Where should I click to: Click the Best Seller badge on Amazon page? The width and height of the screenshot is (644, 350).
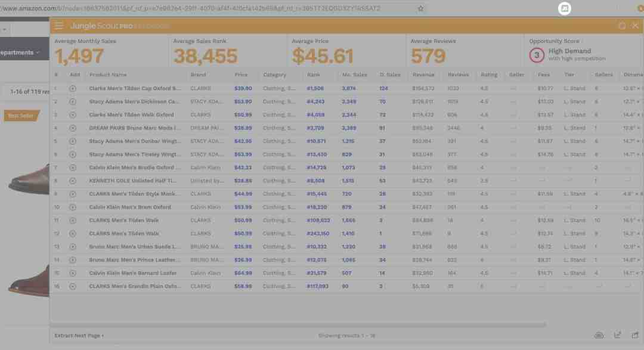tap(21, 116)
